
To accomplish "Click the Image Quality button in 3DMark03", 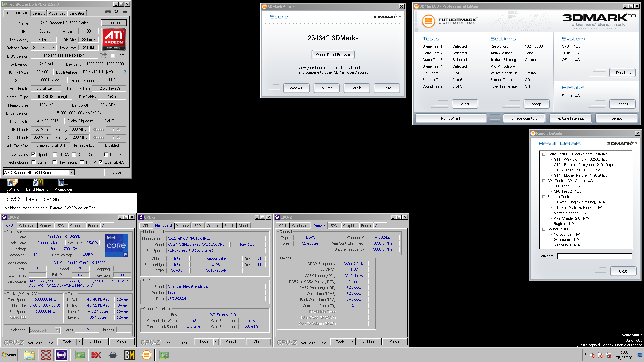I will [x=525, y=118].
